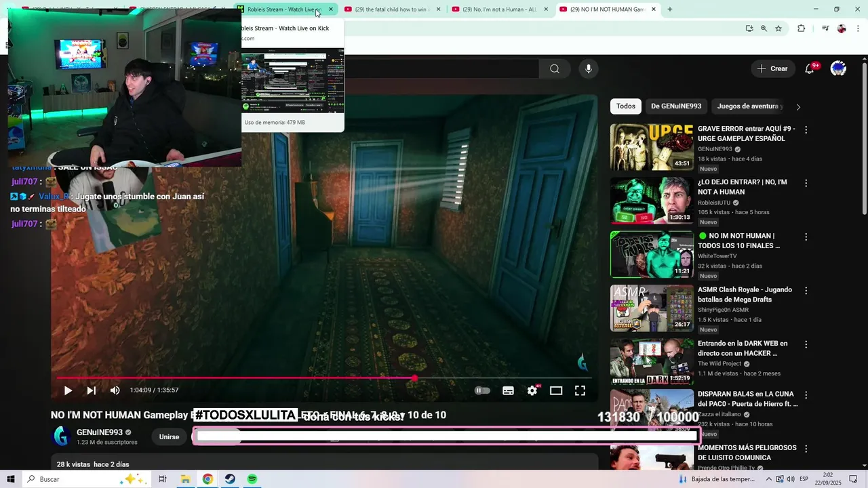Close the fatal child tab
This screenshot has width=868, height=488.
[439, 9]
